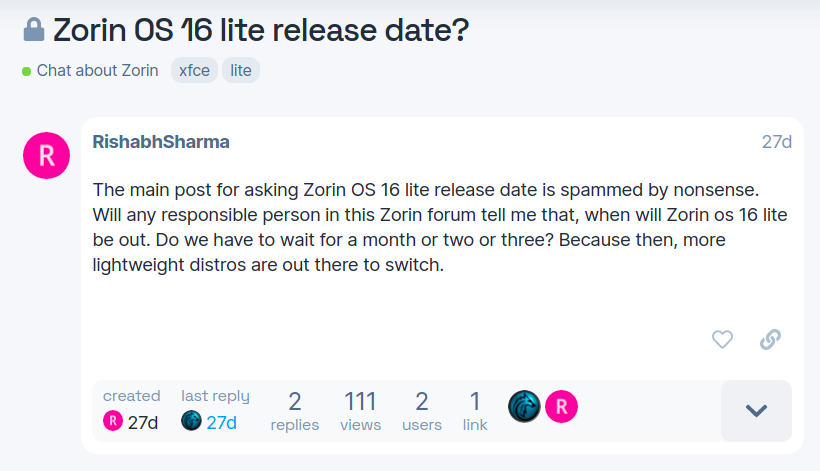This screenshot has width=820, height=471.
Task: Click the small wolf avatar under last reply
Action: (191, 421)
